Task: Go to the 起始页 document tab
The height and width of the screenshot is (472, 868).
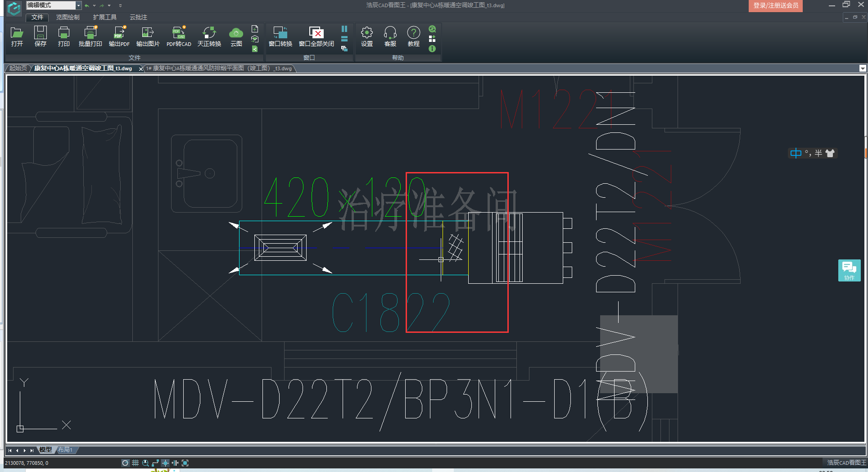Action: click(x=18, y=68)
